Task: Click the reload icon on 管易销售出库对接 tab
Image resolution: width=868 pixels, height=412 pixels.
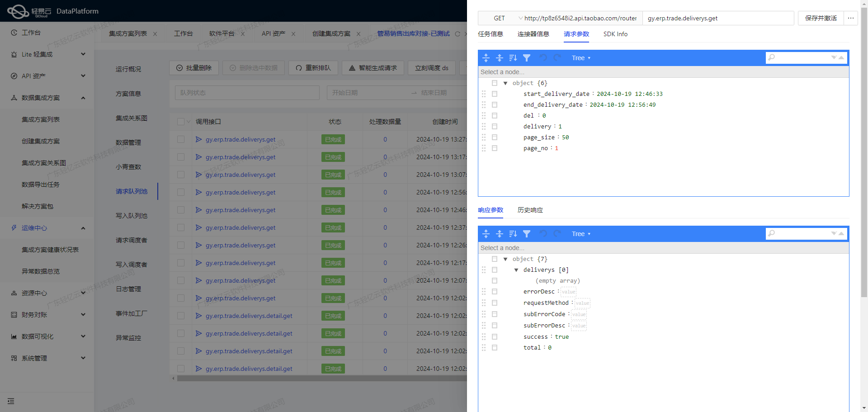Action: (x=458, y=34)
